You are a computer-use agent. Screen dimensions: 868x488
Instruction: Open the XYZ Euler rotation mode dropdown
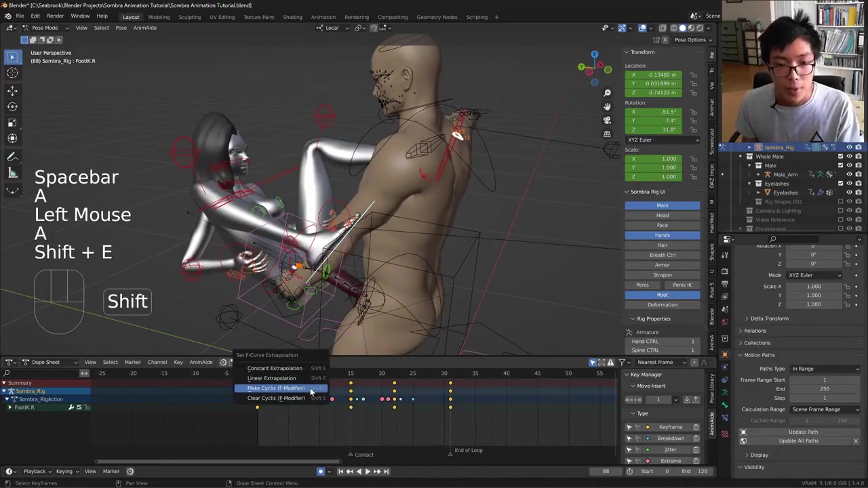pos(663,140)
